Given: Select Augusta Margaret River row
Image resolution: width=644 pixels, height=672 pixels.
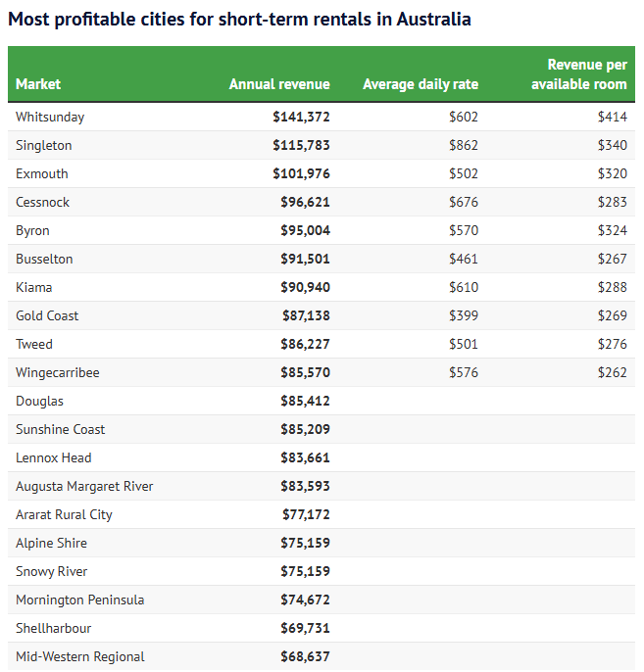Looking at the screenshot, I should tap(84, 486).
